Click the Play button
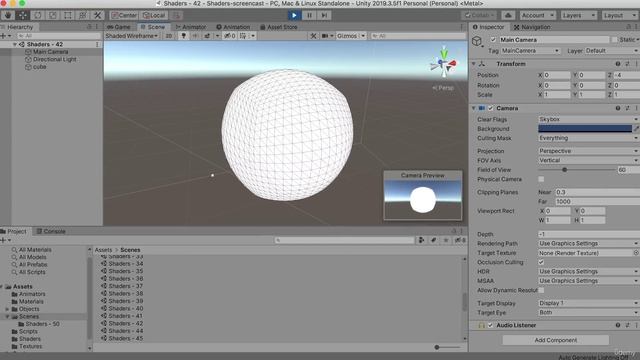Image resolution: width=640 pixels, height=360 pixels. point(294,16)
